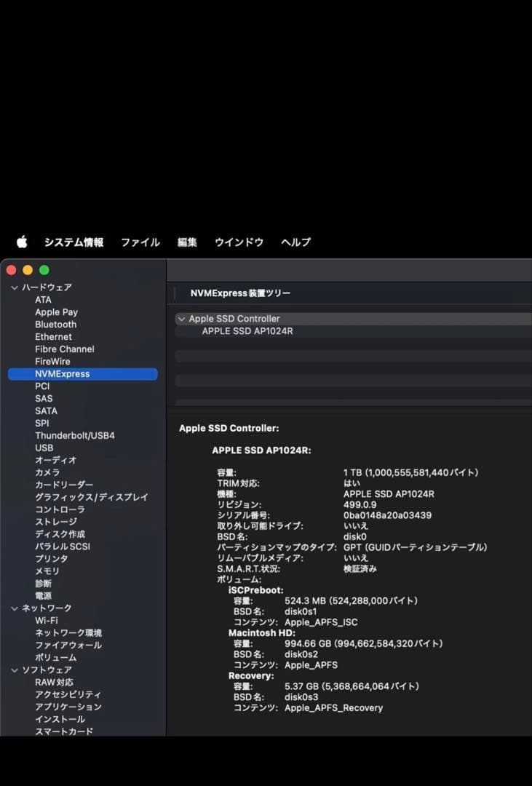
Task: Select パラレルSCSI in the sidebar
Action: pyautogui.click(x=63, y=547)
